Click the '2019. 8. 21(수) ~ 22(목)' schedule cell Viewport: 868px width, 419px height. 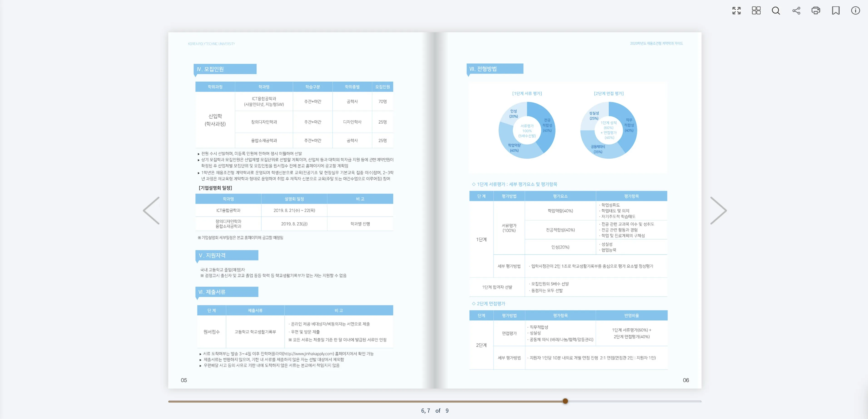[294, 210]
